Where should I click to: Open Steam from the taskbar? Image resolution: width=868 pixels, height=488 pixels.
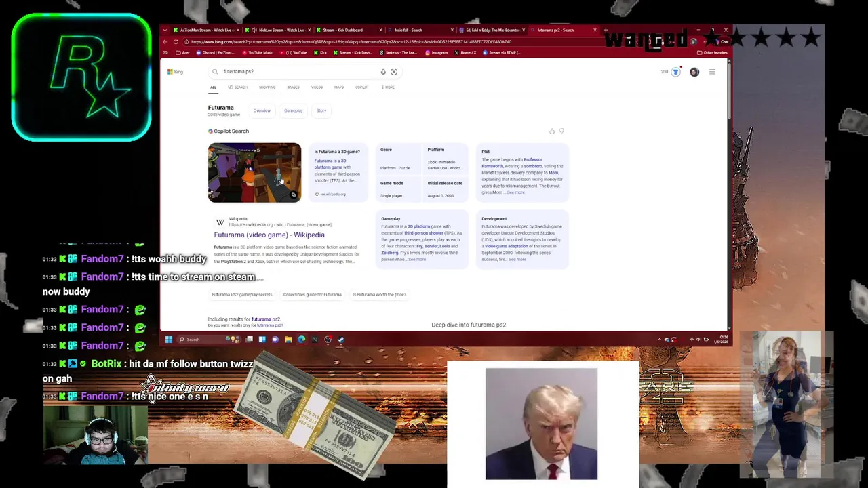(x=341, y=340)
